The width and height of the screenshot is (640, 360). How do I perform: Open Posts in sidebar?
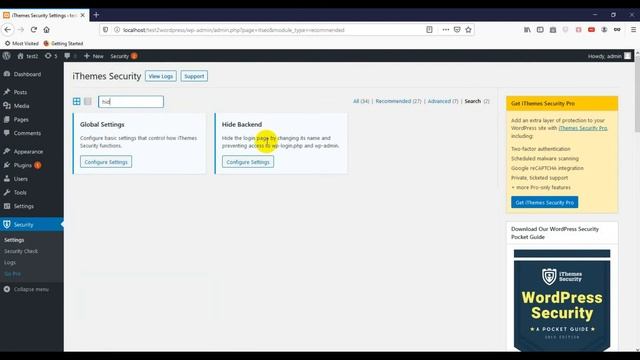tap(20, 92)
